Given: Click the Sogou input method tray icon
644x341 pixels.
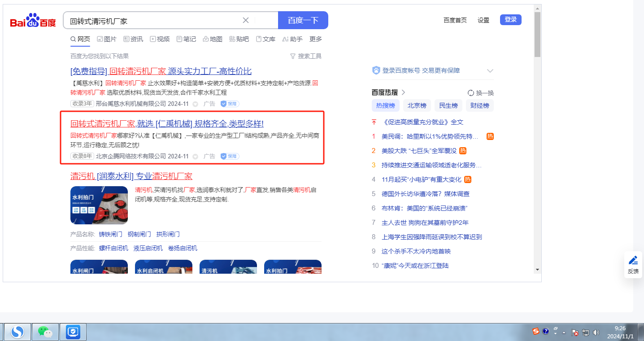Looking at the screenshot, I should [x=536, y=332].
